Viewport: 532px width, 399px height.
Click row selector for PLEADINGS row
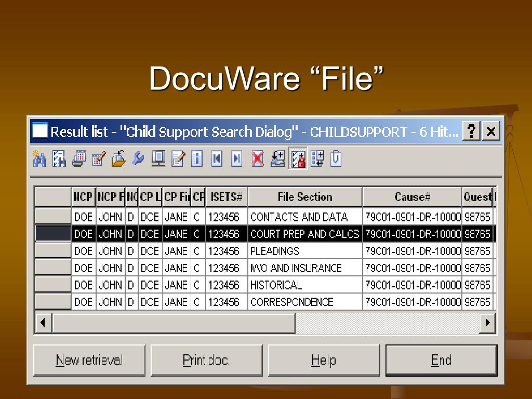click(x=54, y=250)
